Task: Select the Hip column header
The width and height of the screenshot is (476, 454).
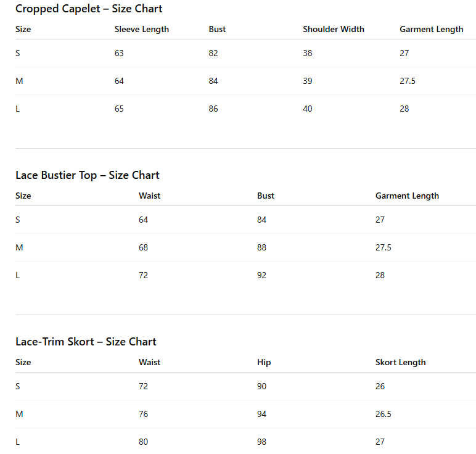Action: [264, 362]
